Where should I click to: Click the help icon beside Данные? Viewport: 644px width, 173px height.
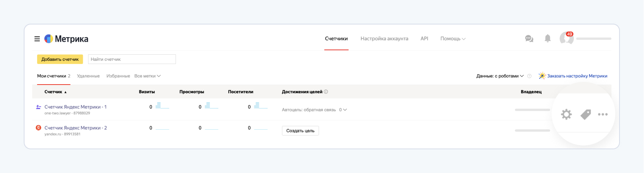pyautogui.click(x=529, y=76)
